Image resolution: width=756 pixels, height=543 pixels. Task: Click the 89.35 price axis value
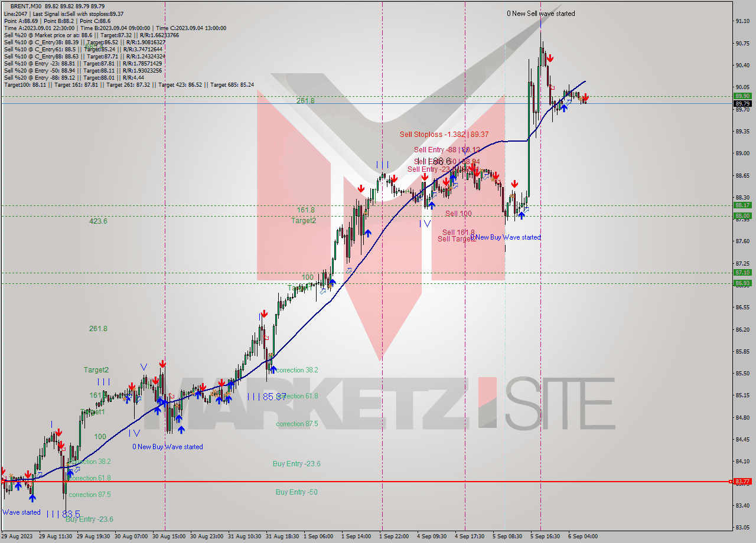pos(743,132)
